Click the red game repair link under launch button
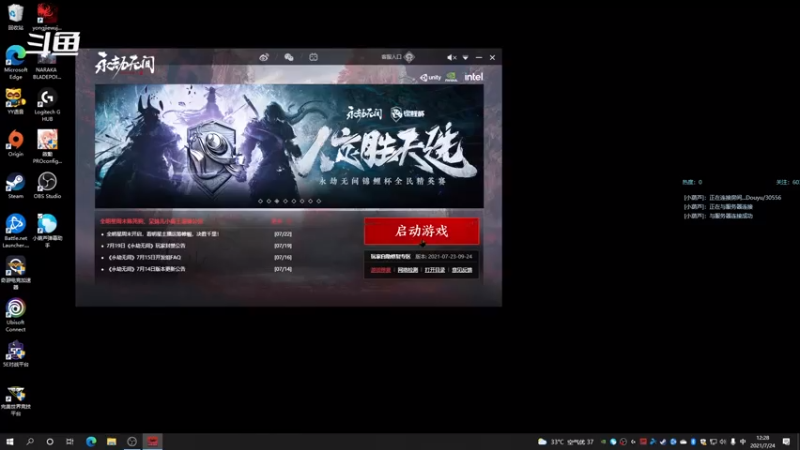Viewport: 800px width, 450px height. 381,270
